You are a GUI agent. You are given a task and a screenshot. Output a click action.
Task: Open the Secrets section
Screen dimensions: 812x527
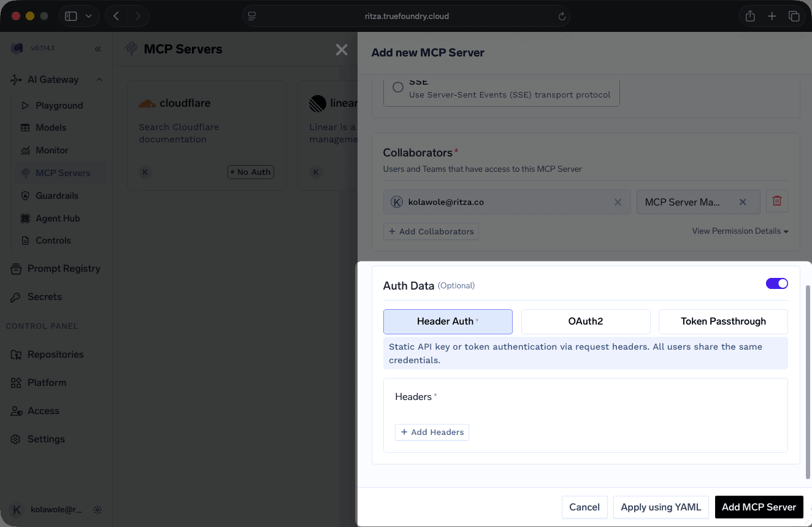tap(45, 296)
